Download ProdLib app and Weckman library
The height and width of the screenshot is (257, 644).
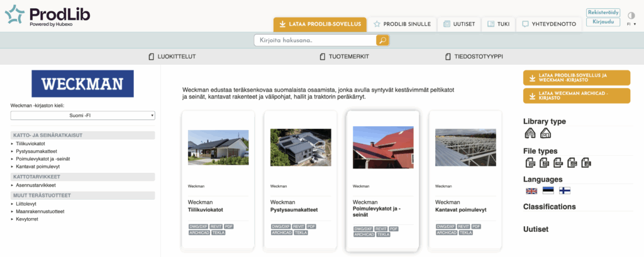click(x=577, y=78)
